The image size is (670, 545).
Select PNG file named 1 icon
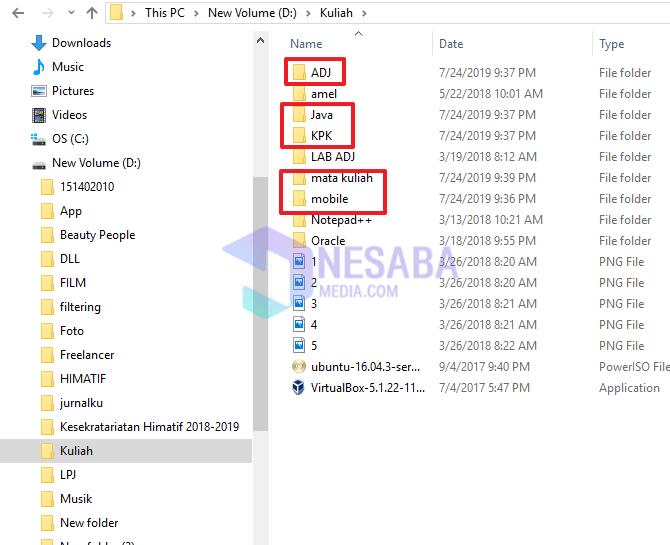pyautogui.click(x=299, y=261)
